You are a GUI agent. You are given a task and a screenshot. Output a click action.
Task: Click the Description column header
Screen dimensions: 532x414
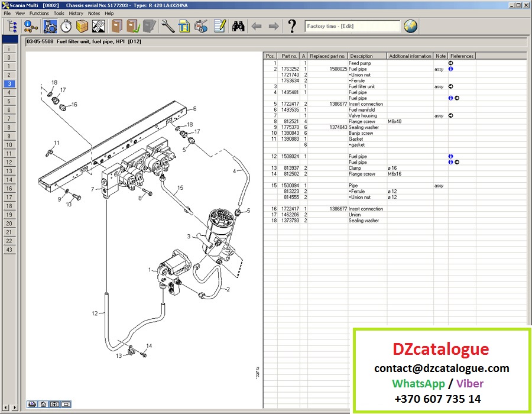tap(367, 56)
